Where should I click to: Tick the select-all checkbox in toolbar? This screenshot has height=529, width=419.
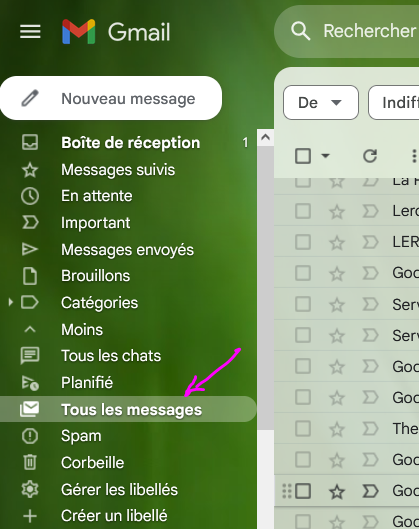(303, 156)
